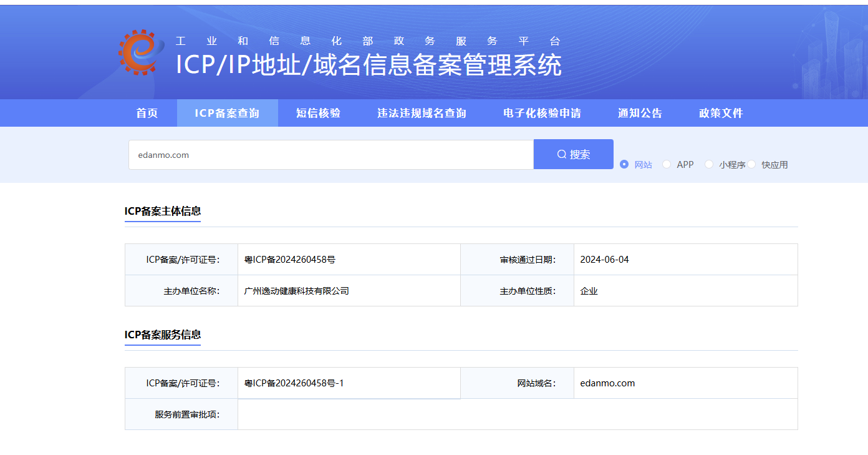Click the 审核通过日期 label cell

[x=518, y=260]
